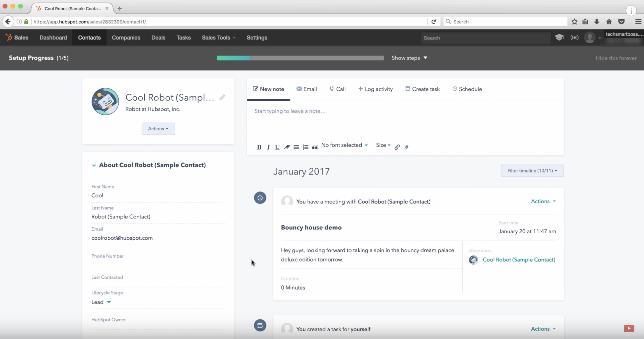Select the Create task tab

[x=423, y=89]
